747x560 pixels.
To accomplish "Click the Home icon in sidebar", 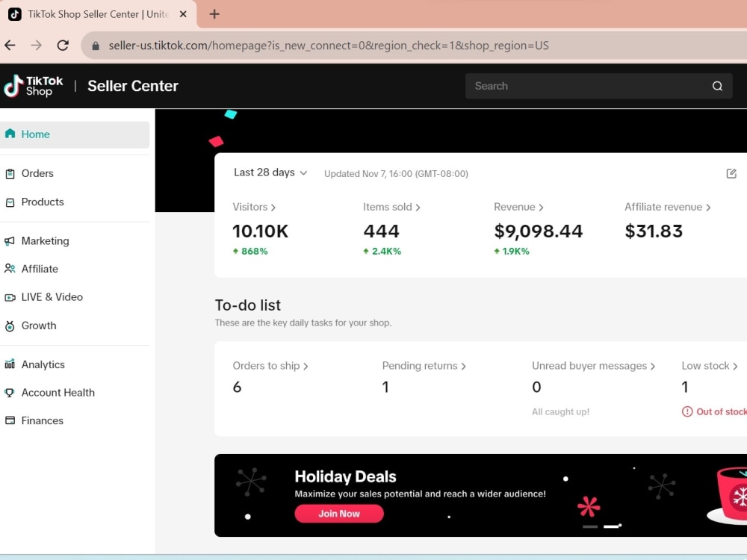I will click(x=10, y=134).
